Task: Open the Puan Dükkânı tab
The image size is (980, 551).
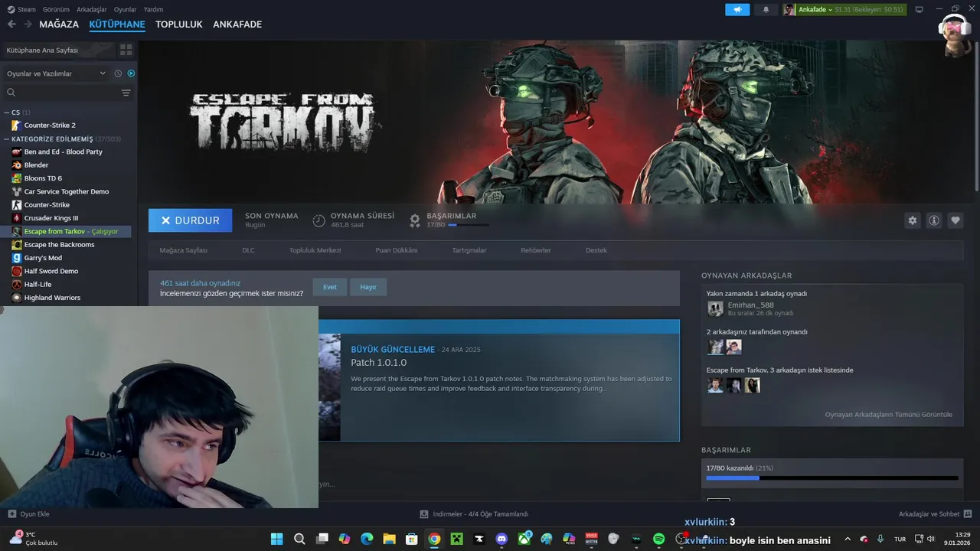Action: click(397, 250)
